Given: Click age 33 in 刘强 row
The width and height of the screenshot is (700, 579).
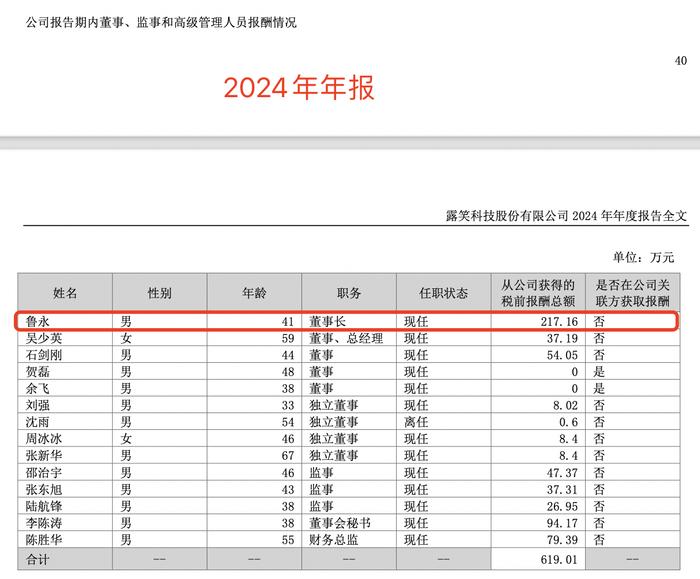Looking at the screenshot, I should (288, 405).
